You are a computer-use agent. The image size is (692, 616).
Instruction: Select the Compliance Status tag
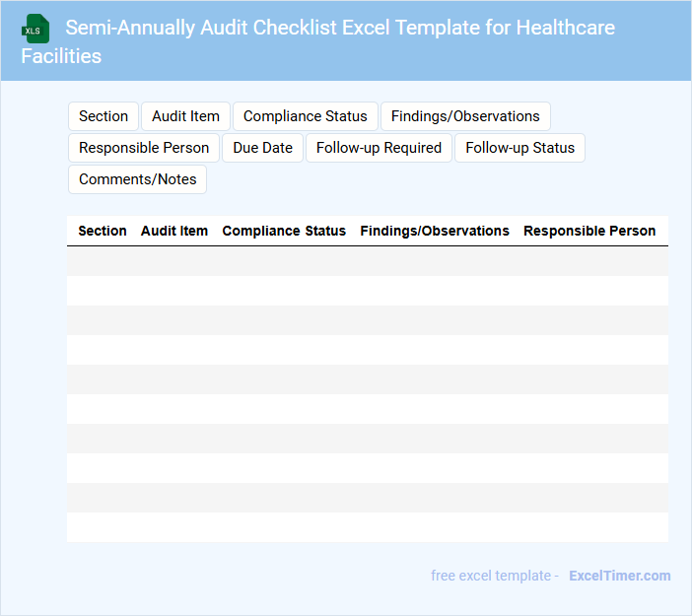(305, 116)
